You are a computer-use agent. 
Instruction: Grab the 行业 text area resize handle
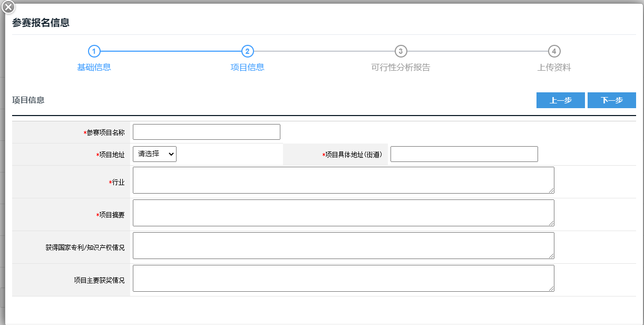tap(551, 190)
